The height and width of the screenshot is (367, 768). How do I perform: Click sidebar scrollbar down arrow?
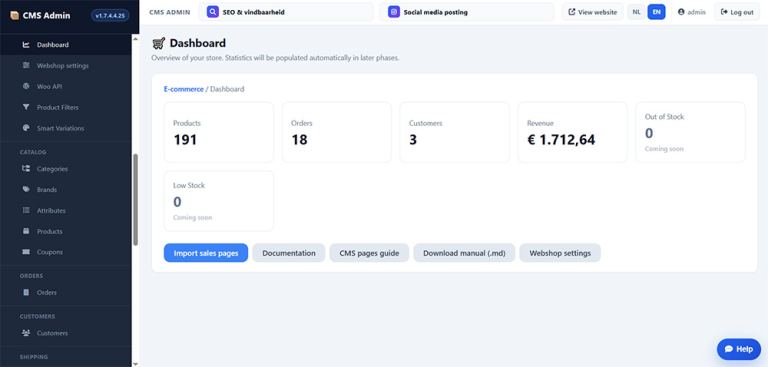[x=136, y=364]
